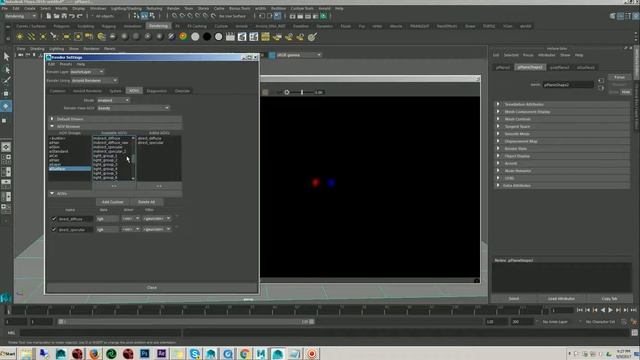640x360 pixels.
Task: Click the directional light shelf icon
Action: click(x=31, y=37)
